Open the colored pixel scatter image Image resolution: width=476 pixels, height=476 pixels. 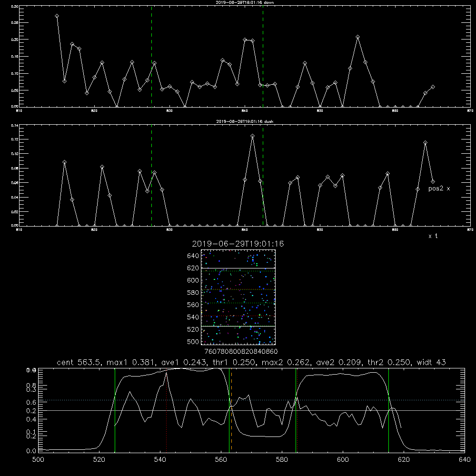[x=238, y=297]
